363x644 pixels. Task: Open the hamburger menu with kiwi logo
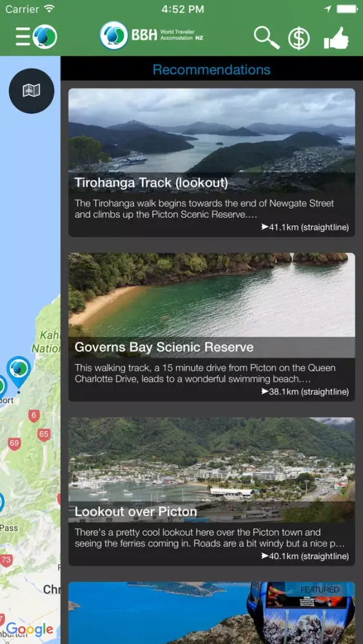pos(36,37)
